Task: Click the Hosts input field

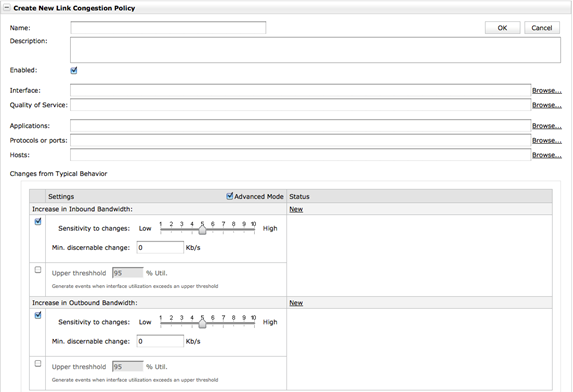Action: (x=300, y=155)
